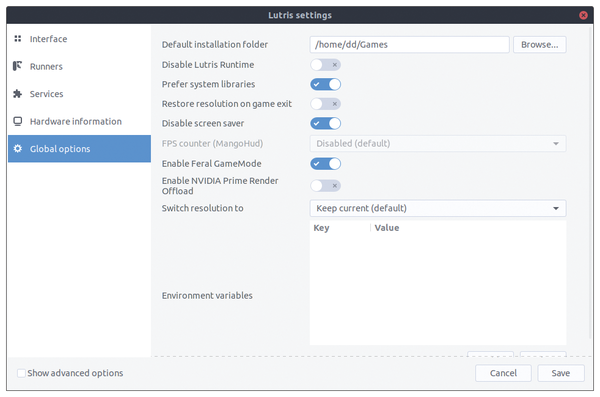600x397 pixels.
Task: Click the Default installation folder field
Action: pyautogui.click(x=409, y=44)
